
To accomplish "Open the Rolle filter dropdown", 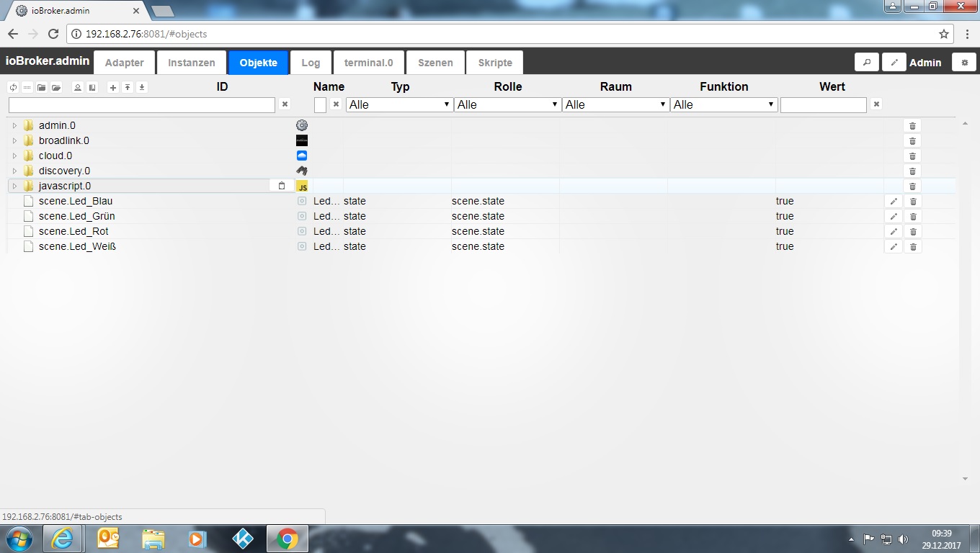I will (x=507, y=104).
